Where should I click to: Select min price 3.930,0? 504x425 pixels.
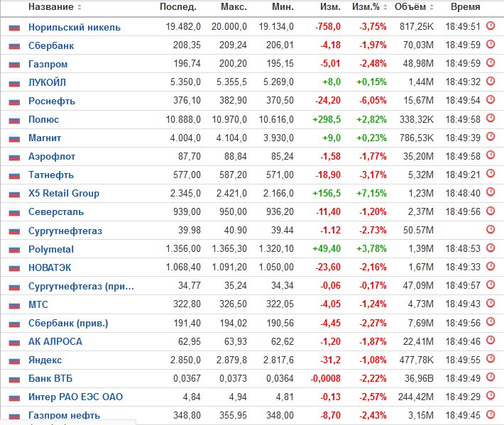pos(278,138)
